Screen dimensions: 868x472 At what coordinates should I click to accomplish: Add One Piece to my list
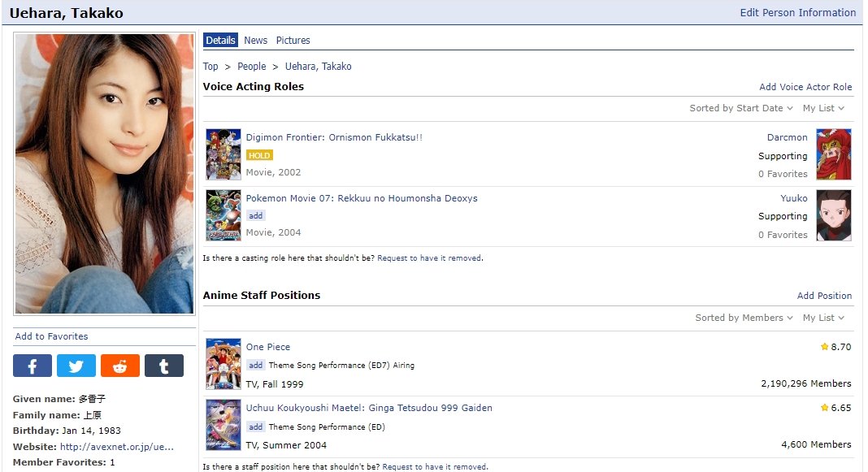pos(256,366)
